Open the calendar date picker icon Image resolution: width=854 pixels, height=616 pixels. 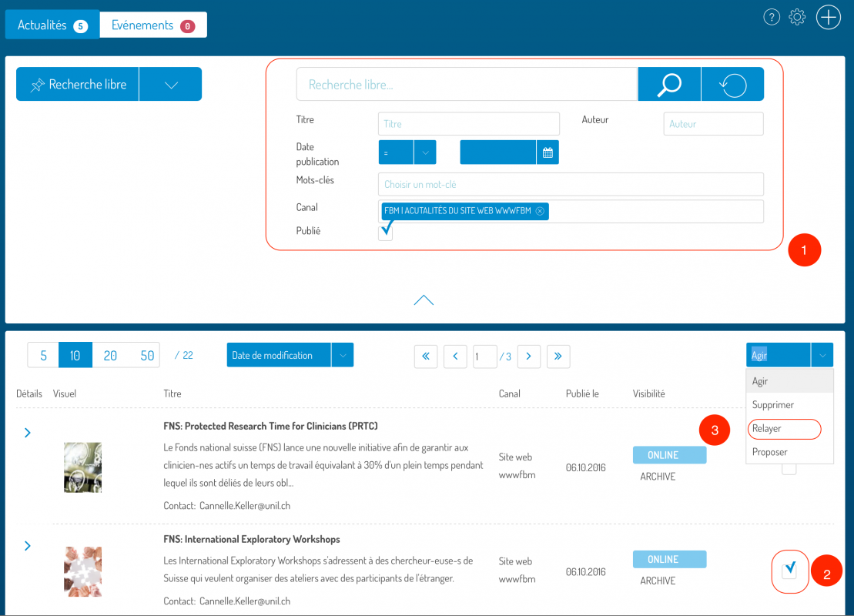point(548,152)
